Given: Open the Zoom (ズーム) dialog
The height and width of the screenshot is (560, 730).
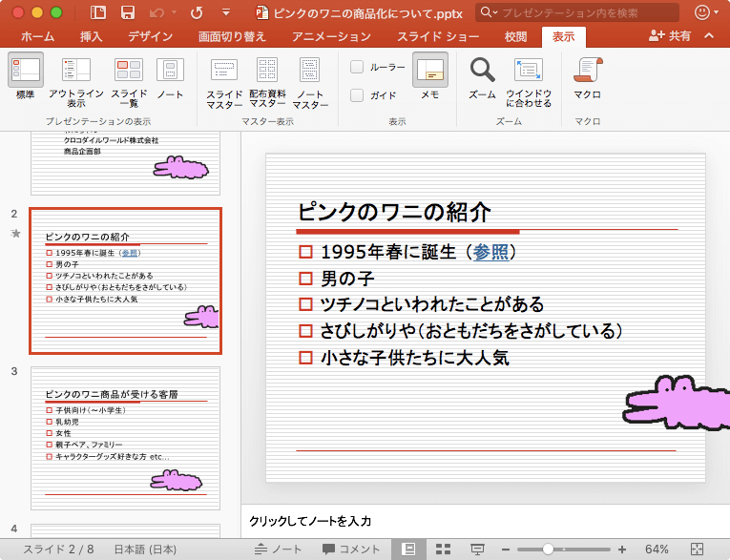Looking at the screenshot, I should tap(482, 77).
